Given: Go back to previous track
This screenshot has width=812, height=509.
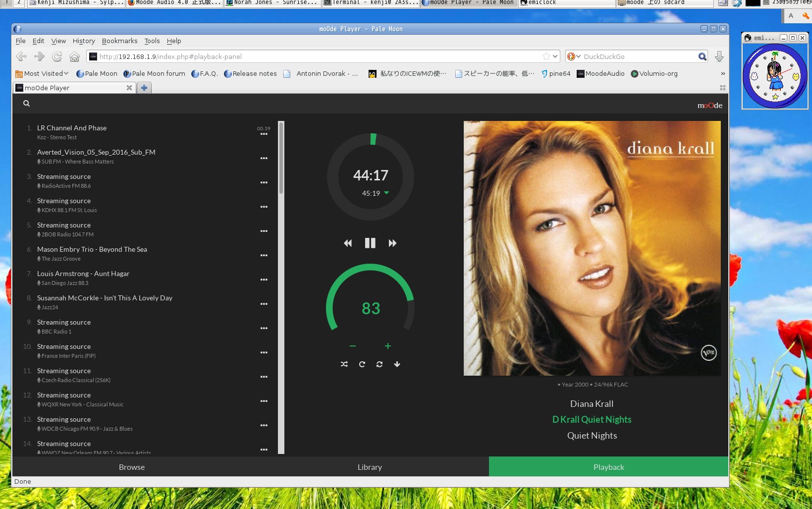Looking at the screenshot, I should point(348,243).
